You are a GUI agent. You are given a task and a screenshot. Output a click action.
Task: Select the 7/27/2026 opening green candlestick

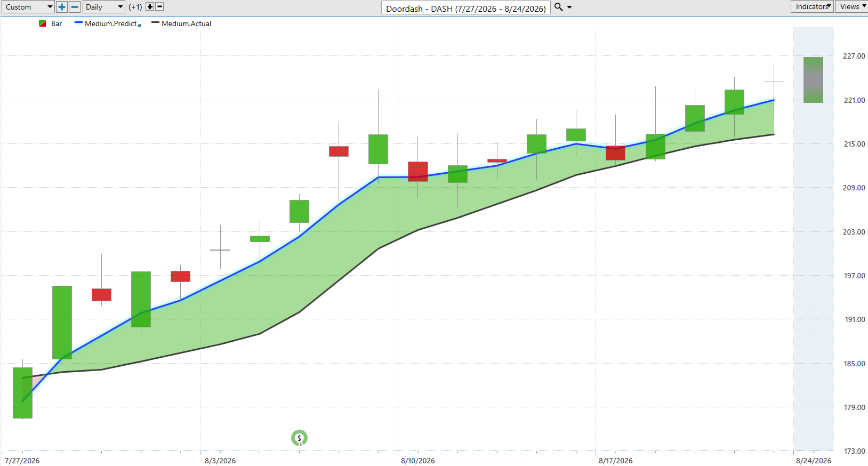22,393
